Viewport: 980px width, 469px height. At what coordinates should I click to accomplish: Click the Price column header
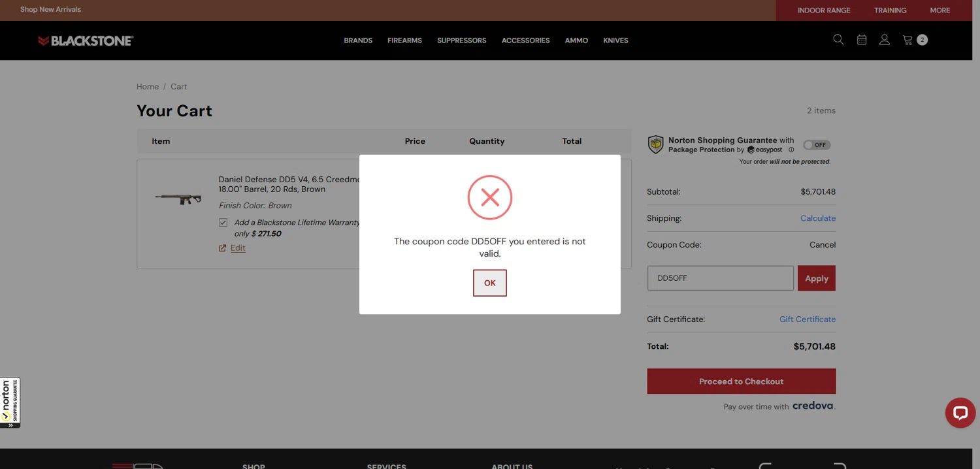click(415, 141)
